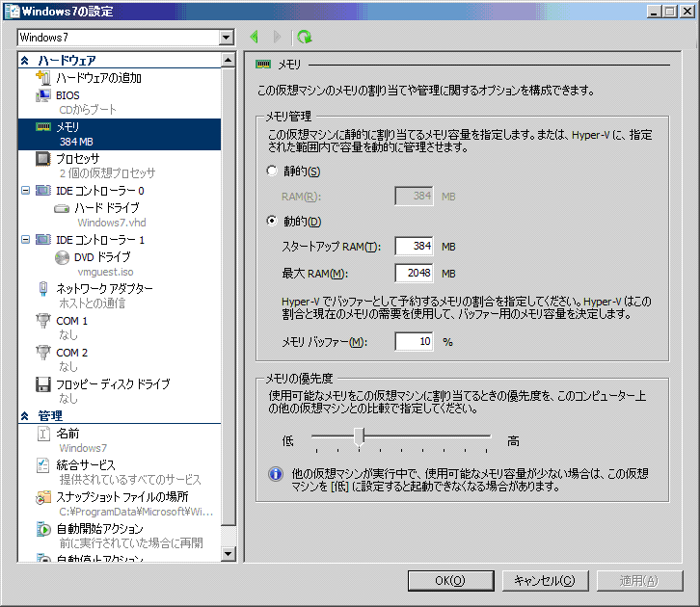This screenshot has height=607, width=700.
Task: Collapse the 管理 section
Action: (x=24, y=416)
